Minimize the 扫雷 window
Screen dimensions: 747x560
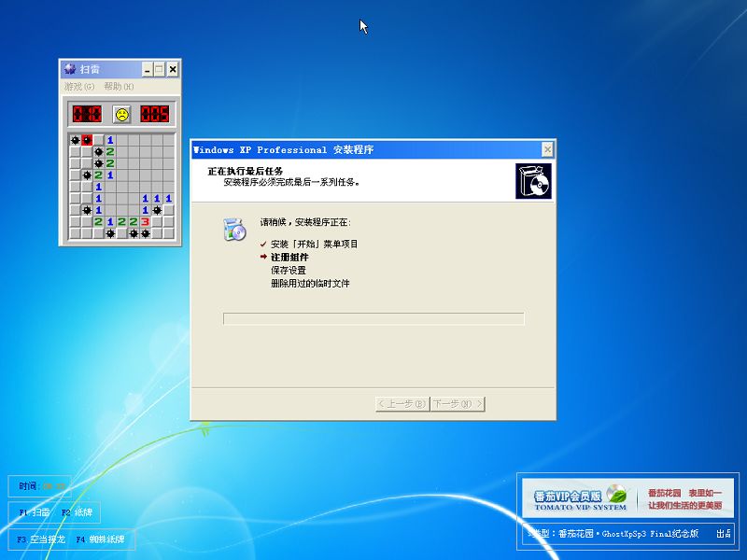point(148,70)
